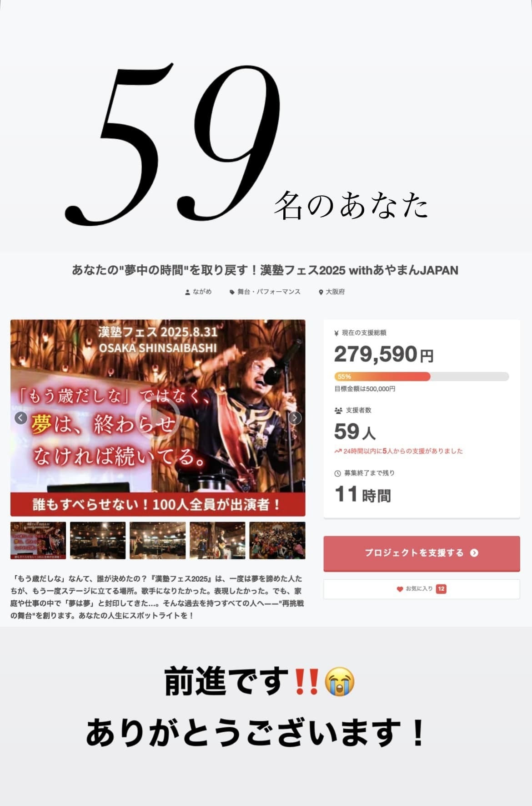The image size is (532, 806).
Task: Click the location pin icon beside 大阪府
Action: (x=321, y=292)
